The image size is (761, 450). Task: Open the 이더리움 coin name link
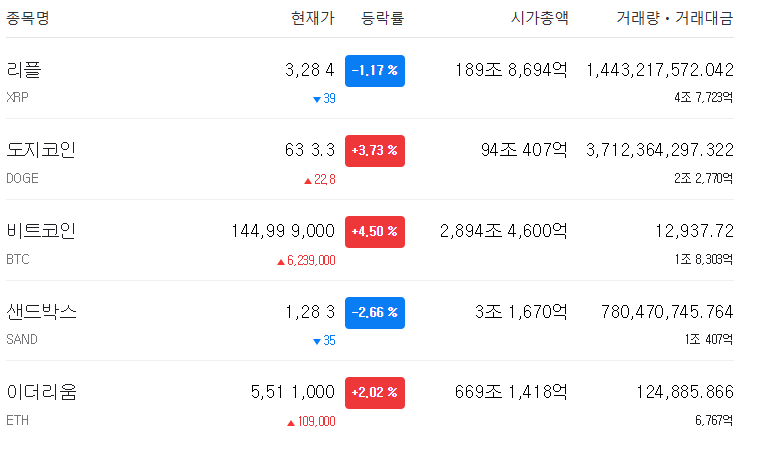pos(41,392)
